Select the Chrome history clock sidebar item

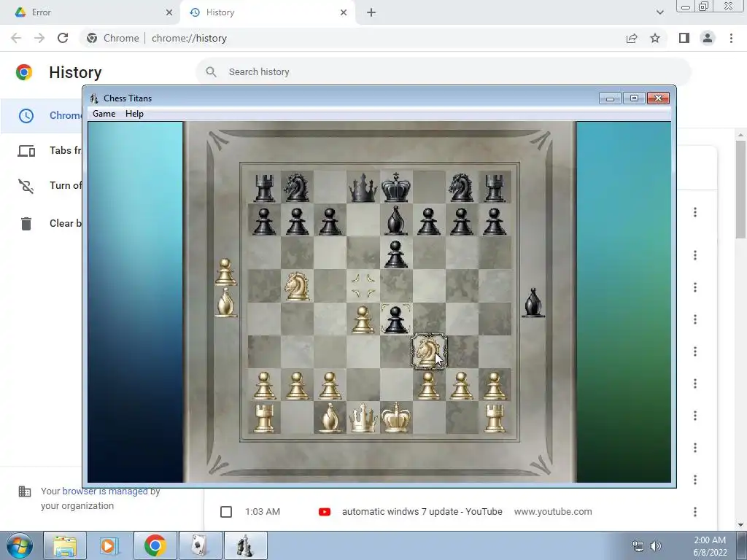[x=26, y=116]
